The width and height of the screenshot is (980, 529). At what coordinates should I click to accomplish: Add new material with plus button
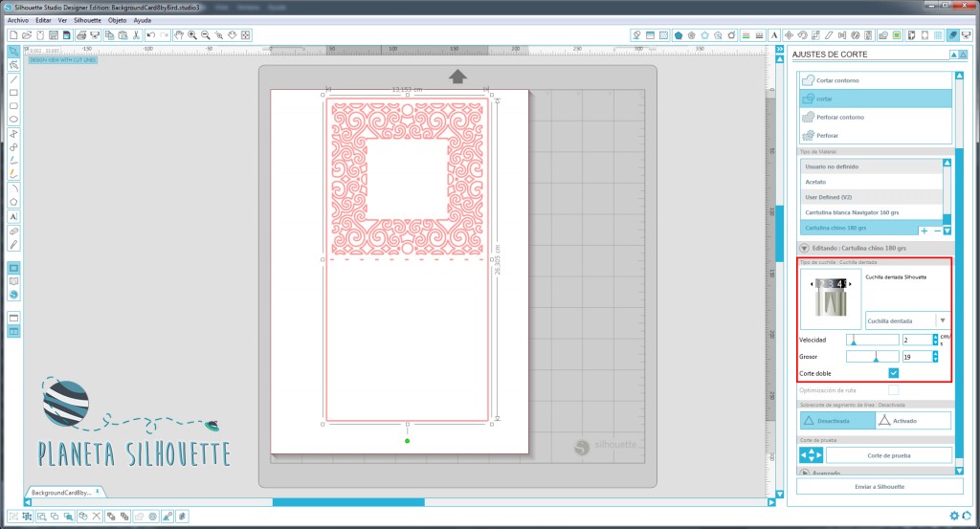(924, 231)
